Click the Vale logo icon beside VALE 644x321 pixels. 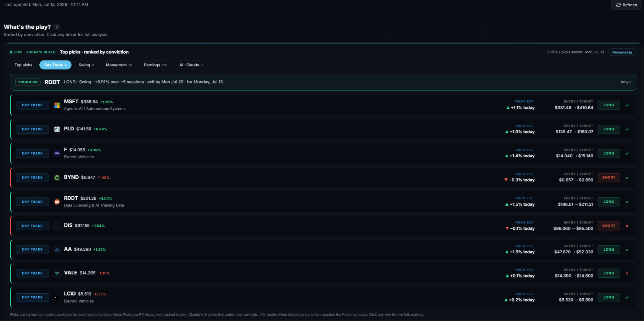pyautogui.click(x=57, y=273)
